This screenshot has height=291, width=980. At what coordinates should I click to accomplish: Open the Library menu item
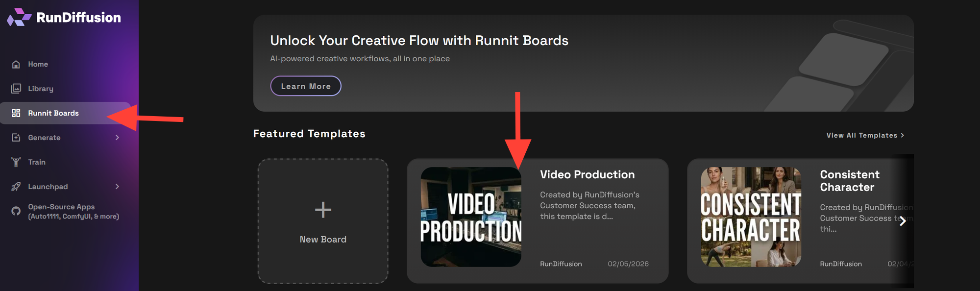(41, 89)
